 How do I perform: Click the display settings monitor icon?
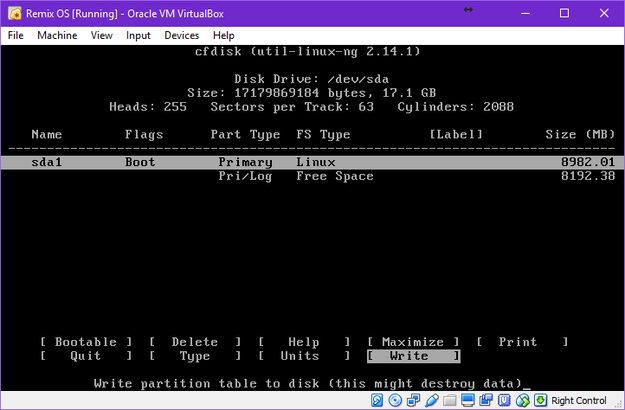(x=468, y=400)
